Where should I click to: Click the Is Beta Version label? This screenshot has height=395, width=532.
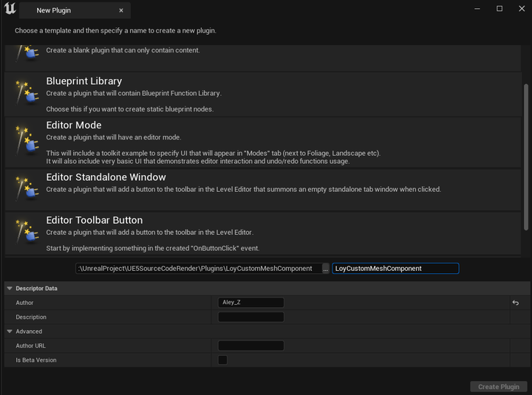36,360
